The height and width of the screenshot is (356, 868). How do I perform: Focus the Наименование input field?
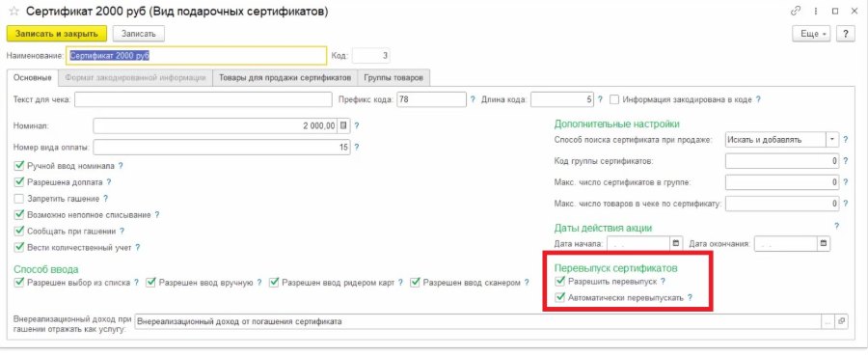[x=197, y=55]
